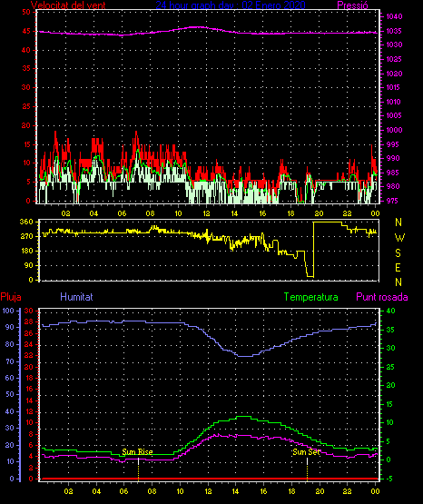Click the '1040' pressure axis value

coord(394,16)
